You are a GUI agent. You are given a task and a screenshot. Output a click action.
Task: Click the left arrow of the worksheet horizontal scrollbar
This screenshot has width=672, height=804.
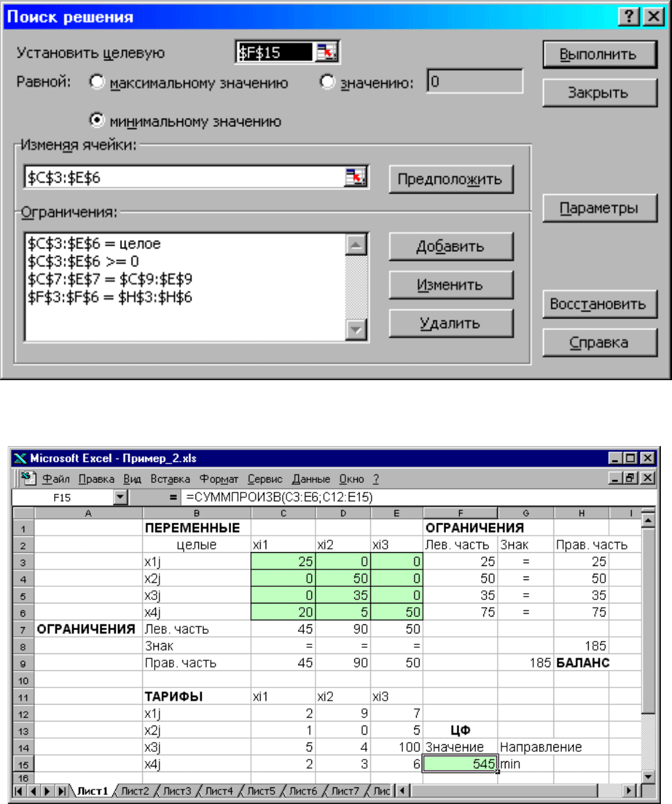click(402, 791)
